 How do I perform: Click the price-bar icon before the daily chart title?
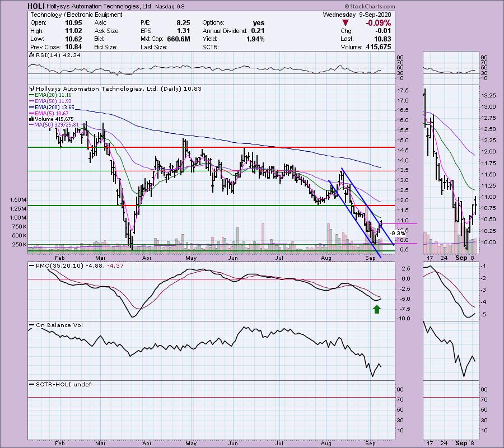click(31, 88)
